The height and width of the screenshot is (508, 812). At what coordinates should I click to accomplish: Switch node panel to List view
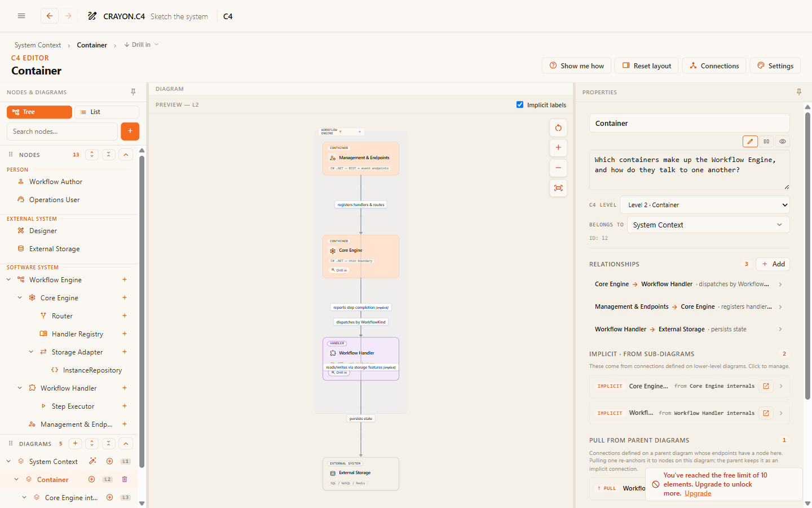pos(107,112)
